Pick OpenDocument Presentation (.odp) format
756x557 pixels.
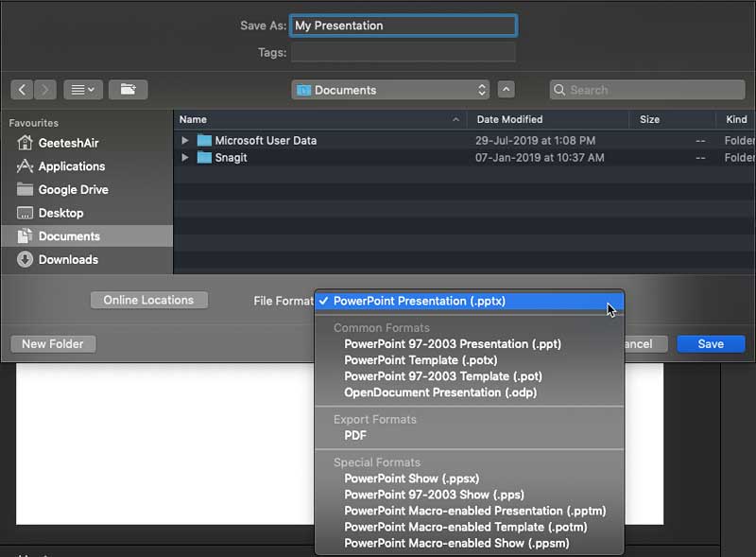point(440,392)
